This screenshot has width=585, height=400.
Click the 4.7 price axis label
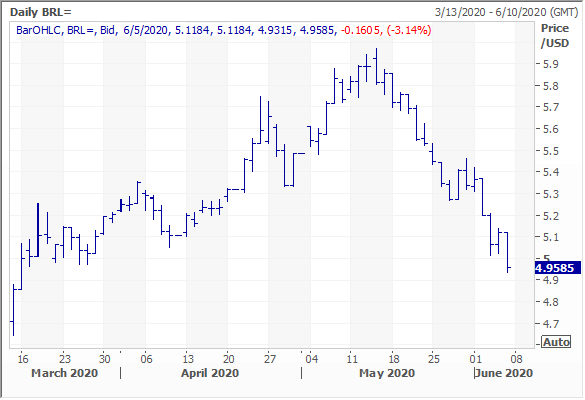pos(551,324)
